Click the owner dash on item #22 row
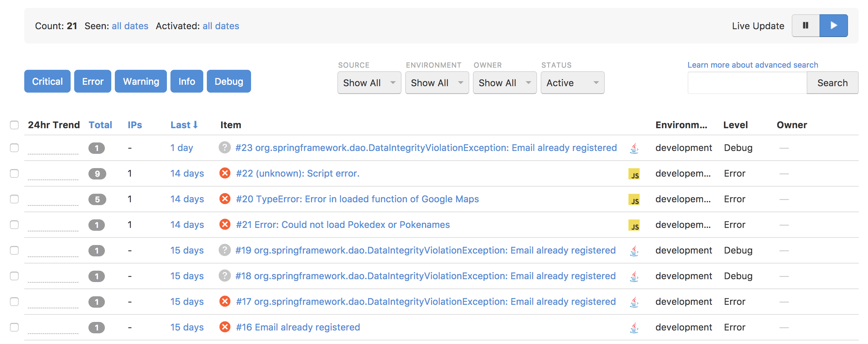This screenshot has width=868, height=344. (x=784, y=174)
